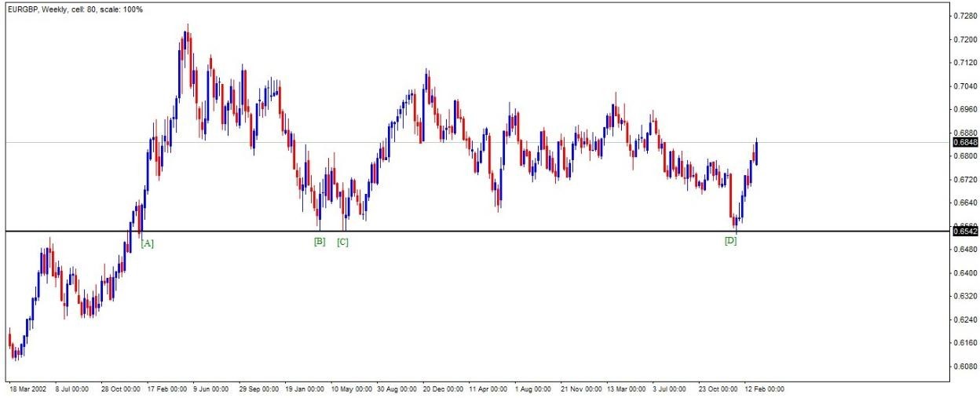This screenshot has height=398, width=980.
Task: Select the [B] wave label
Action: tap(319, 242)
